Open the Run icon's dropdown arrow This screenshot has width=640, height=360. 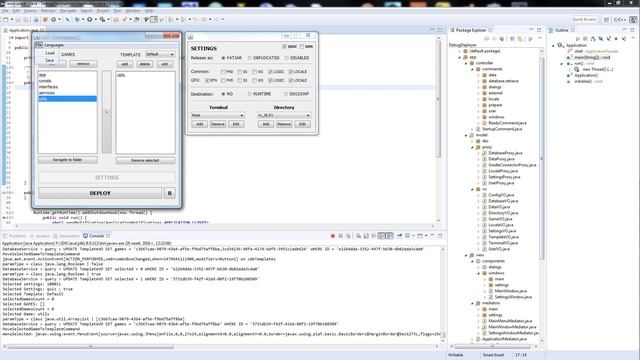pyautogui.click(x=95, y=19)
